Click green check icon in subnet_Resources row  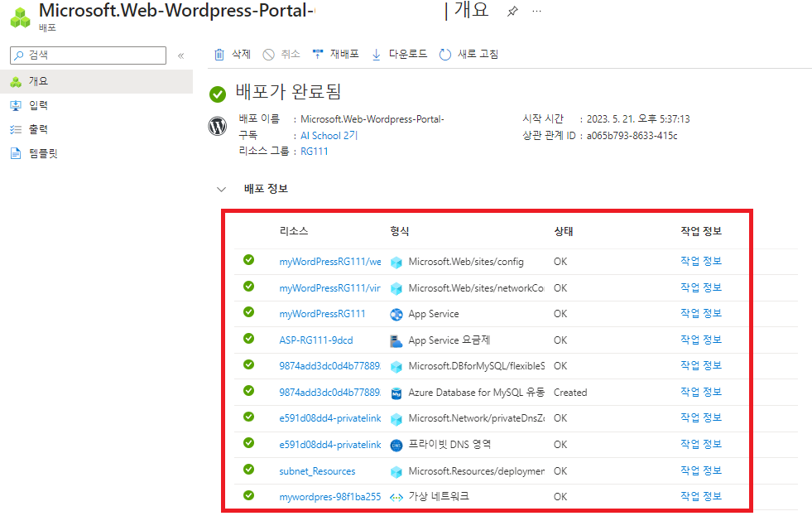(248, 469)
